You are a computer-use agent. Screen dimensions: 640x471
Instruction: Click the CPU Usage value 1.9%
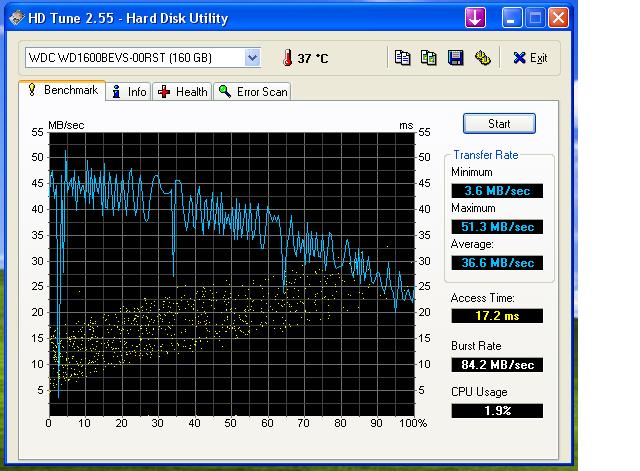click(x=497, y=411)
